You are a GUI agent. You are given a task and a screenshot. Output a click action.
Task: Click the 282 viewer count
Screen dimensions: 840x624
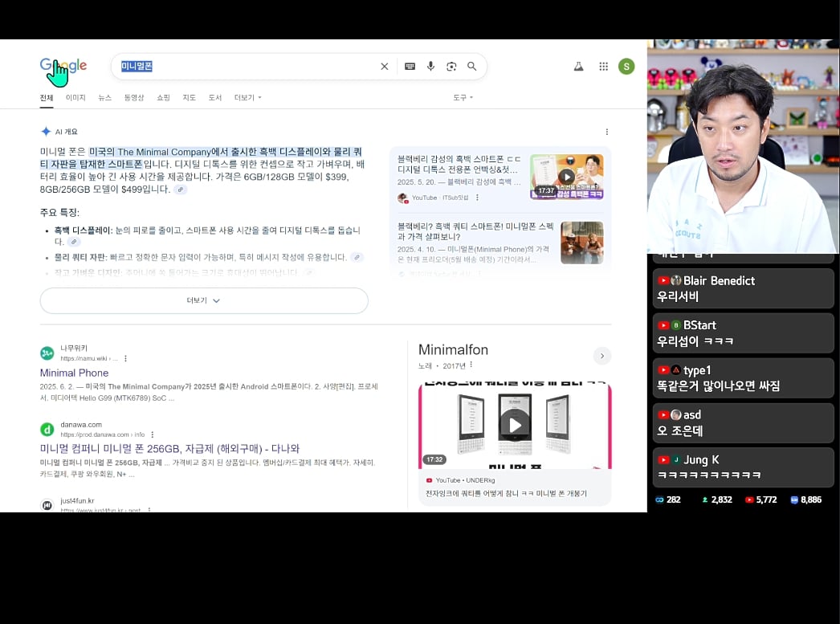pyautogui.click(x=668, y=500)
